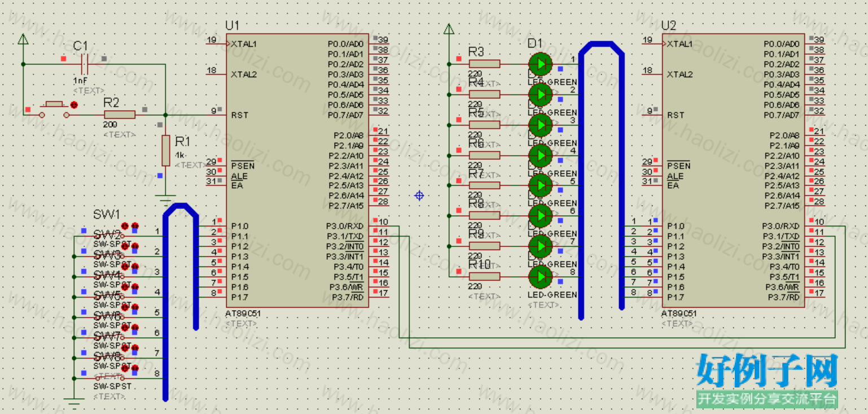The image size is (868, 414).
Task: Click the power terminal arrow above C1
Action: (x=23, y=39)
